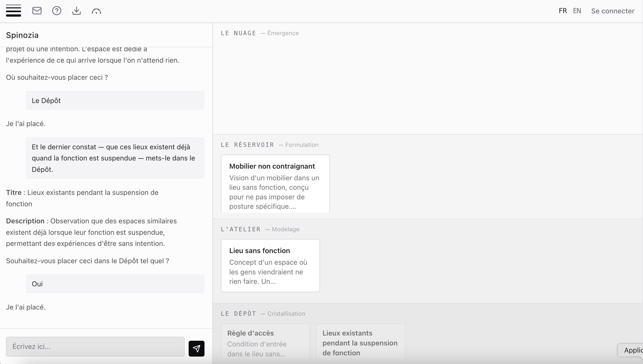Select the Le Nuage section header
643x364 pixels.
(x=238, y=33)
